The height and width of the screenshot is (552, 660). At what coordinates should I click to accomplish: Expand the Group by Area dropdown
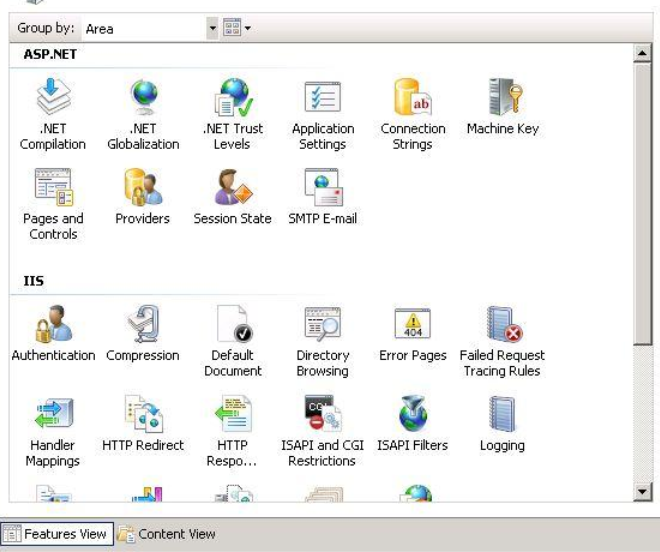[211, 29]
